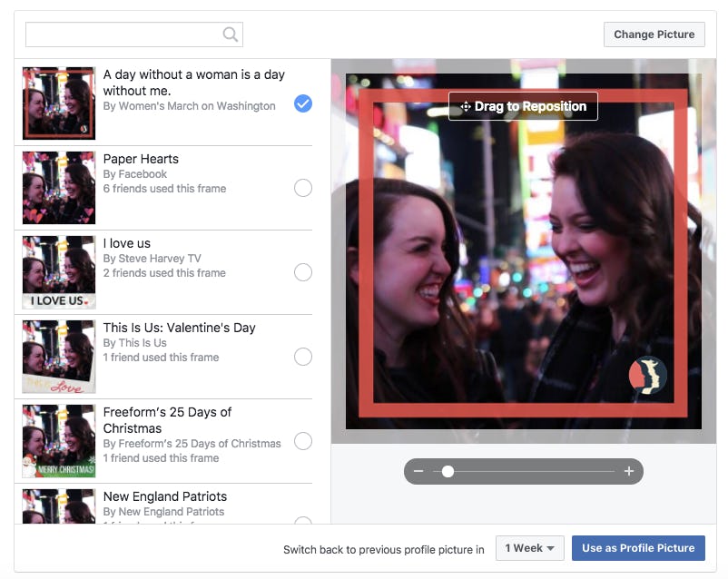The width and height of the screenshot is (728, 579).
Task: Click the Paper Hearts frame thumbnail
Action: pos(58,188)
